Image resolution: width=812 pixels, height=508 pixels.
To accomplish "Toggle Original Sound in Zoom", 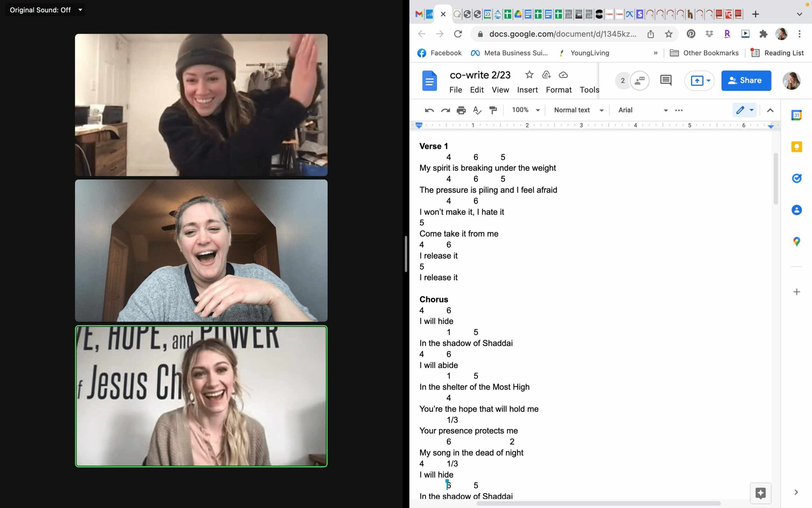I will point(40,10).
